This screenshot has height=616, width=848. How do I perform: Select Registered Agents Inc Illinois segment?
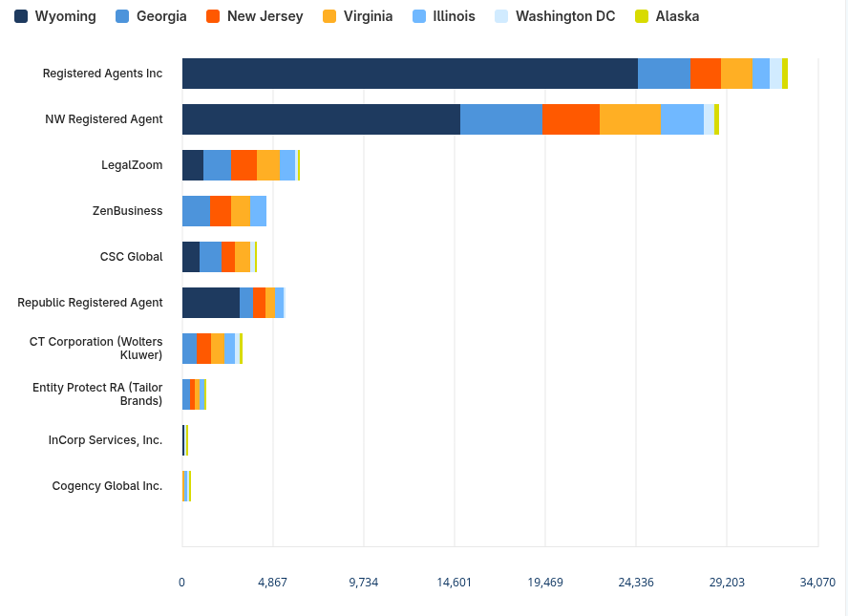(761, 74)
